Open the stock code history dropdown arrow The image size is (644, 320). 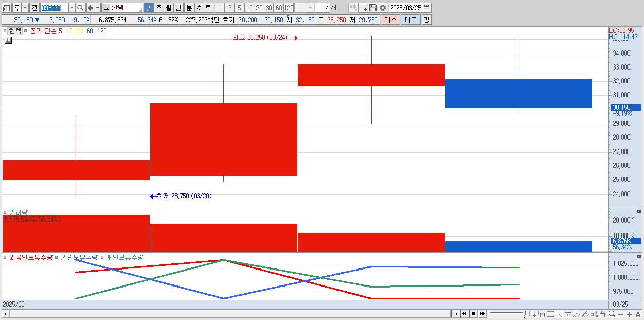(x=72, y=8)
